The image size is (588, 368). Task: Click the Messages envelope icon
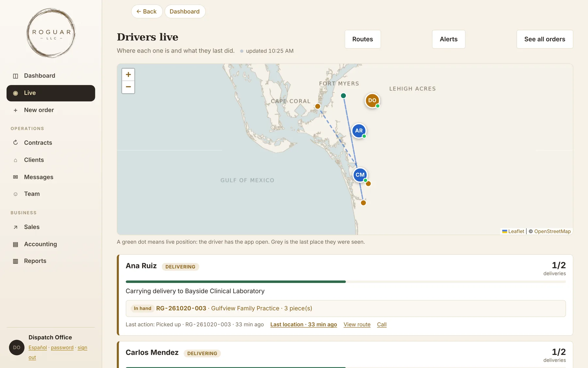coord(15,177)
